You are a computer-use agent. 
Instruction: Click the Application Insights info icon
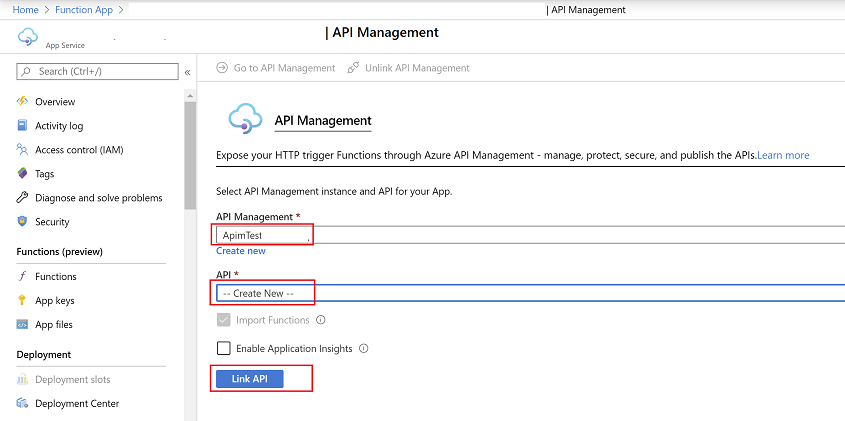click(364, 348)
